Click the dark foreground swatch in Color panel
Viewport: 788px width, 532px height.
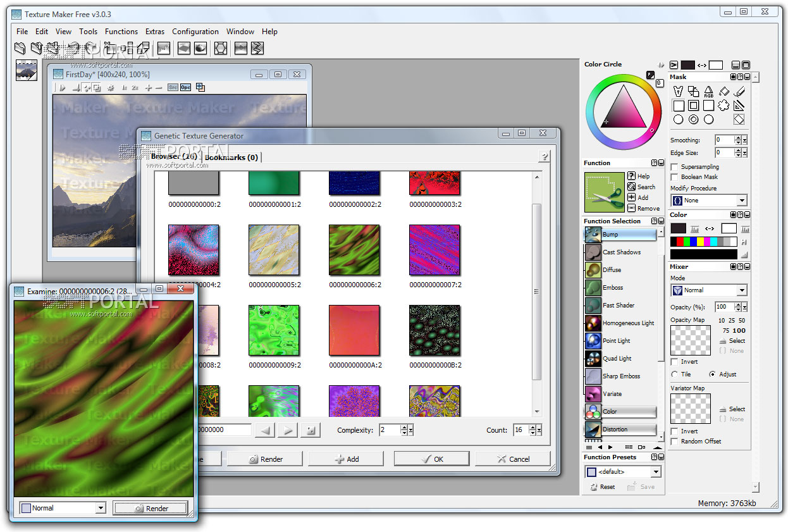point(678,228)
